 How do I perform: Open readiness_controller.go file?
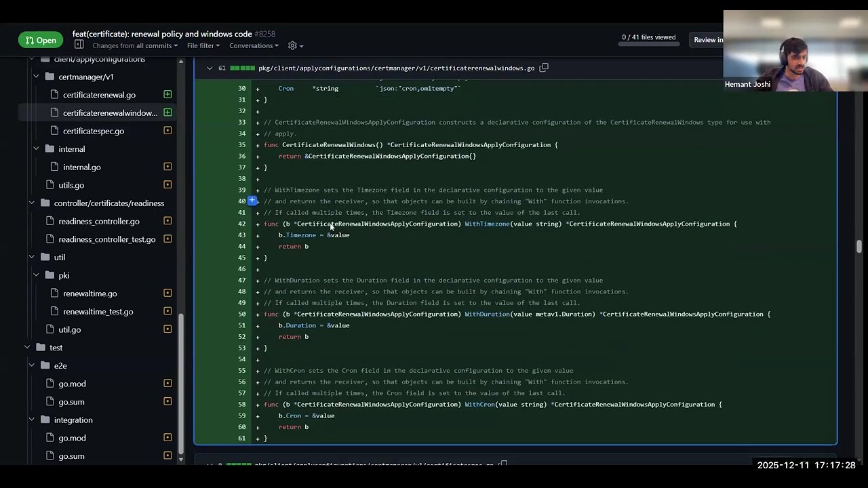click(x=99, y=221)
